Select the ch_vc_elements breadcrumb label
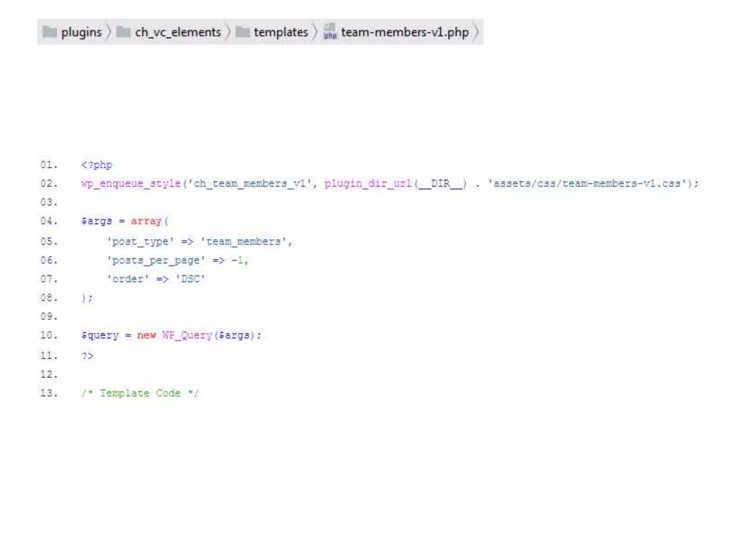Screen dimensions: 747x560 (178, 32)
